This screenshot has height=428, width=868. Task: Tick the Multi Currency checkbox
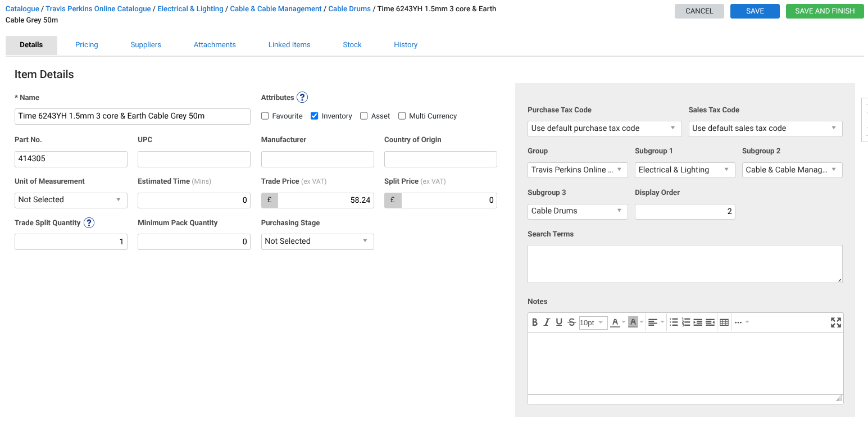point(402,116)
